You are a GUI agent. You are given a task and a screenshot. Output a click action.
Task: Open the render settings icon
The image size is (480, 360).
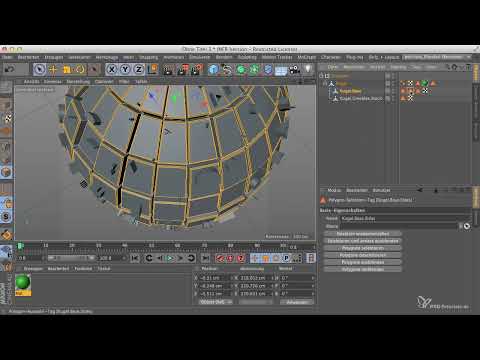[197, 69]
